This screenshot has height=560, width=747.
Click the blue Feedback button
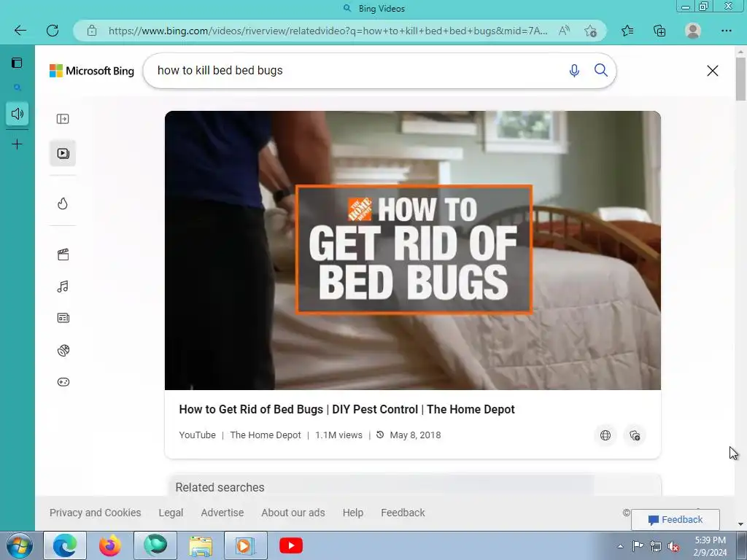pos(675,519)
